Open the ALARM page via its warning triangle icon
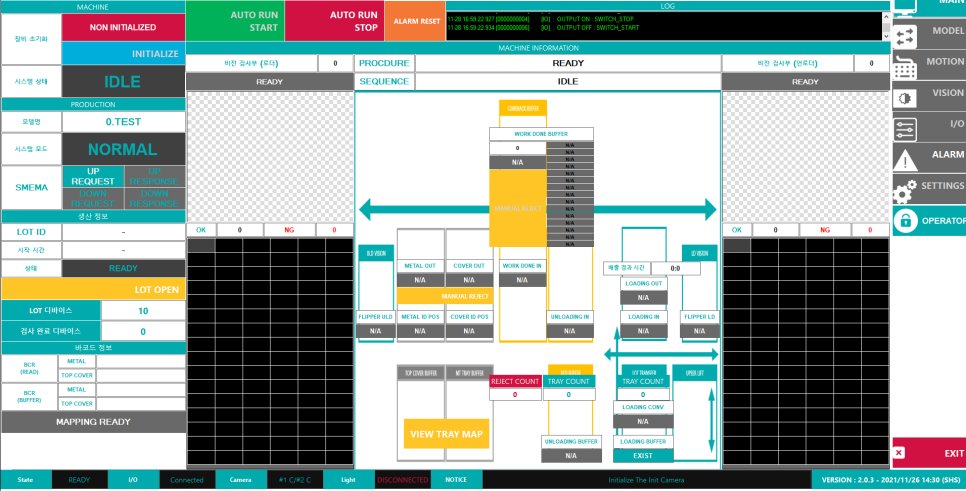Image resolution: width=966 pixels, height=491 pixels. click(x=905, y=160)
